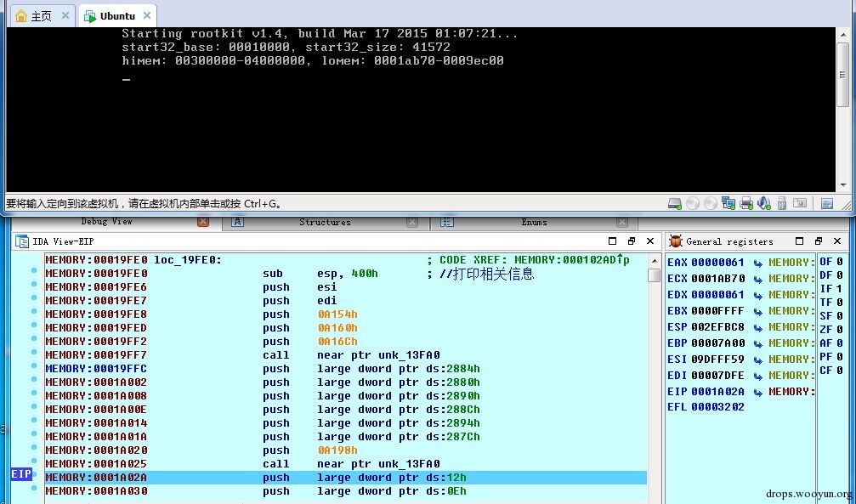Click the IDA View-EIP panel icon
856x504 pixels.
pyautogui.click(x=22, y=241)
